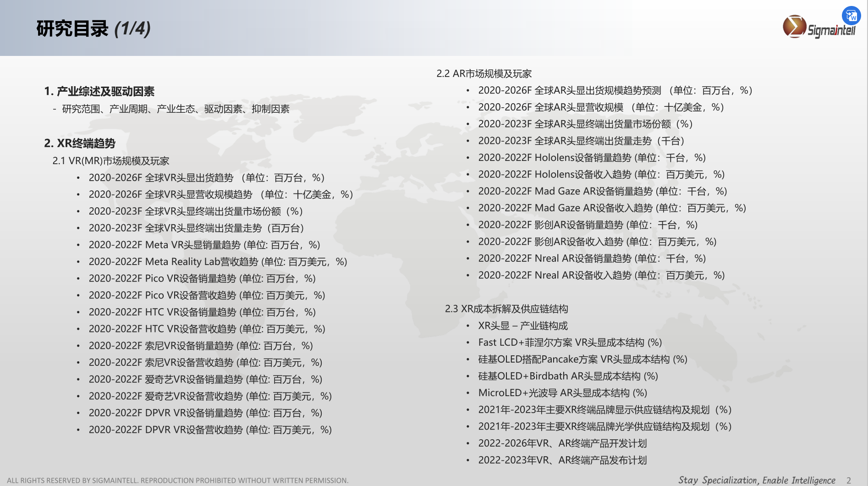Select heading 2. XR终端趋势
Viewport: 868px width, 486px height.
tap(80, 143)
